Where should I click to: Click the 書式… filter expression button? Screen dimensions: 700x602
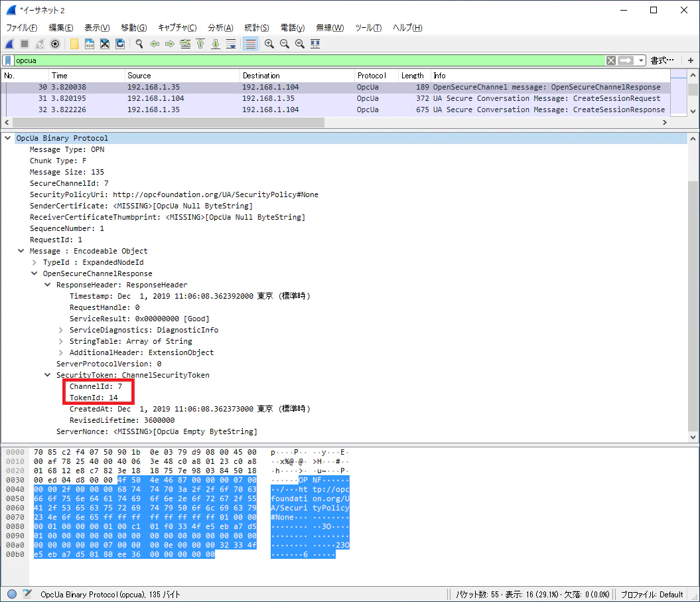(x=662, y=60)
